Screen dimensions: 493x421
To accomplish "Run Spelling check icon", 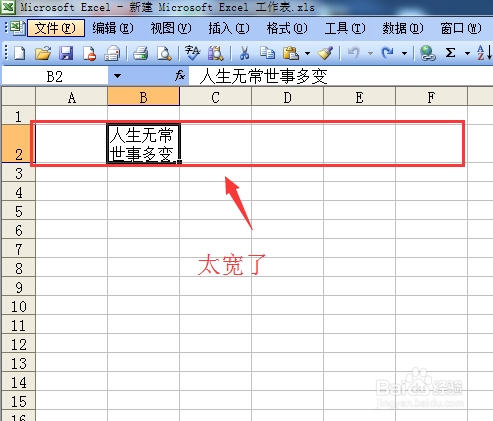I will pos(192,53).
